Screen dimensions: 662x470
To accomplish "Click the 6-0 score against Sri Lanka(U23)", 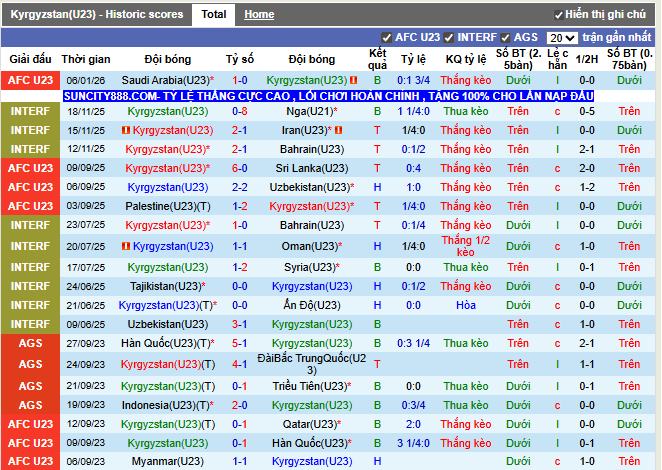I will (x=240, y=168).
